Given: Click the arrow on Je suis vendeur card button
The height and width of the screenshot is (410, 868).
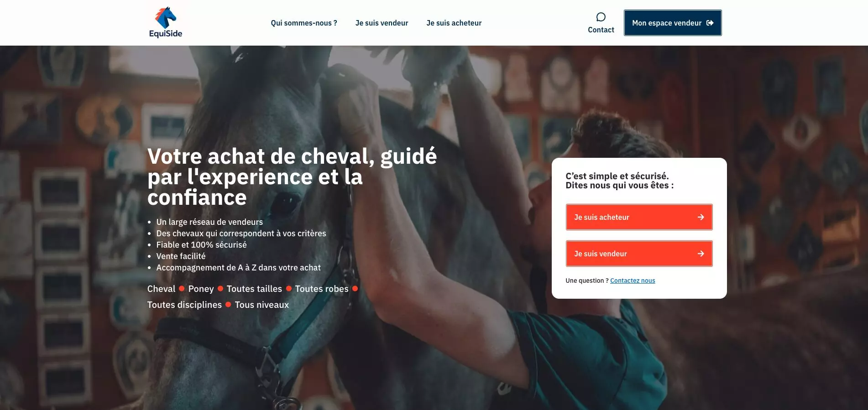Looking at the screenshot, I should pos(701,254).
